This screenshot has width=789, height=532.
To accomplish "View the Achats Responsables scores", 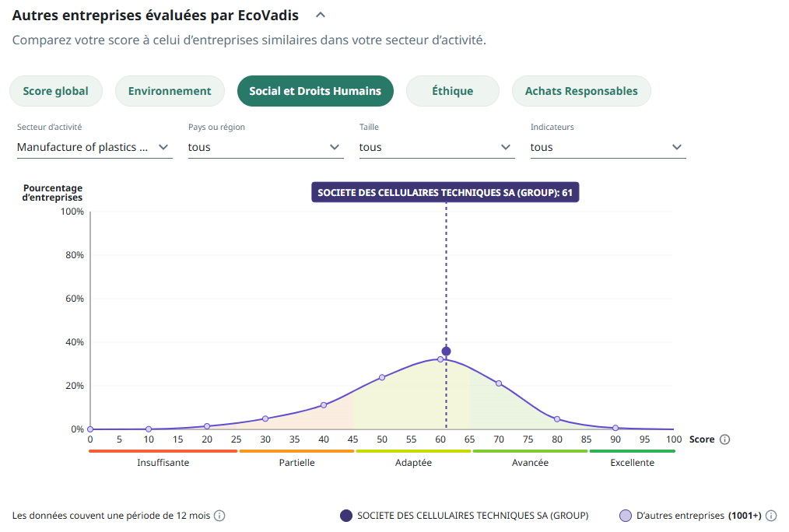I will click(x=580, y=90).
